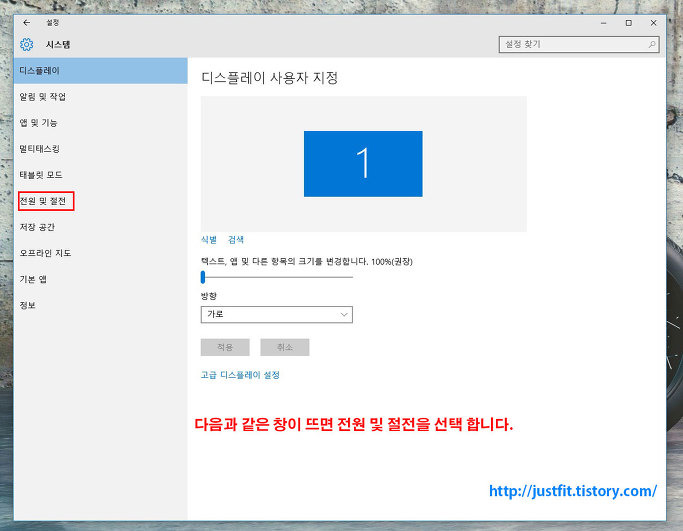Close the Settings window
683x531 pixels.
point(653,23)
